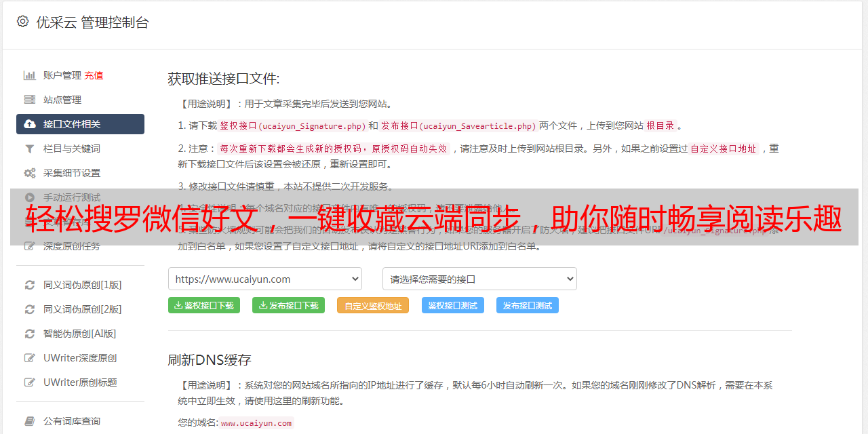Click the highlighted 自定义接口地址 text
The height and width of the screenshot is (434, 868).
pyautogui.click(x=724, y=149)
